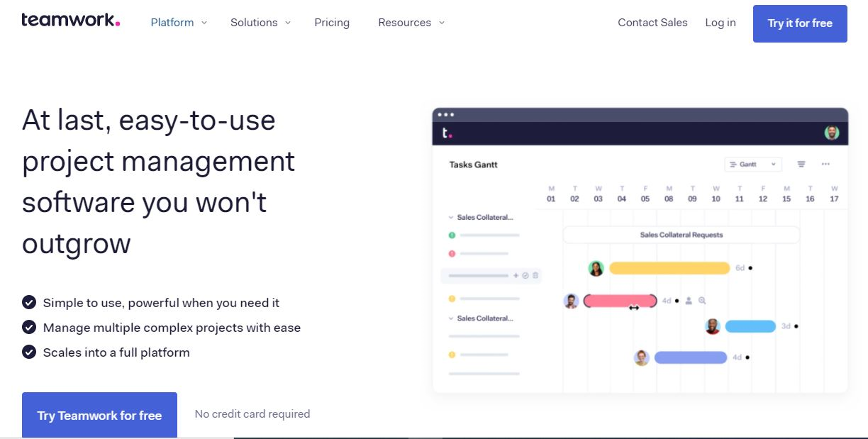
Task: Expand the chevron next to Resources
Action: click(x=442, y=23)
